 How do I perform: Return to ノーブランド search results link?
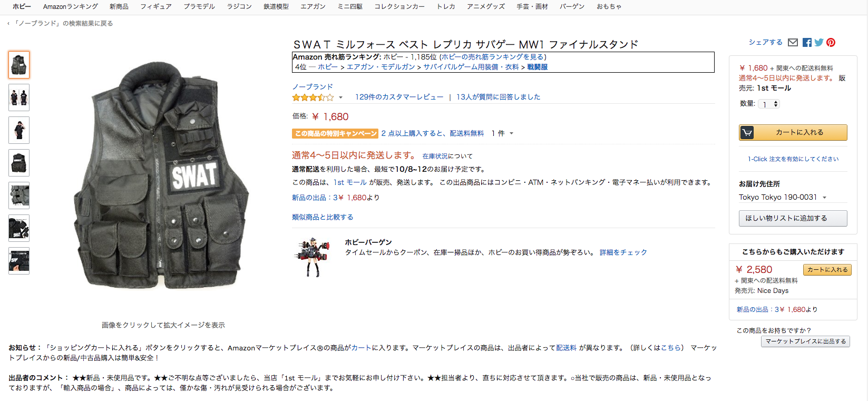tap(64, 23)
